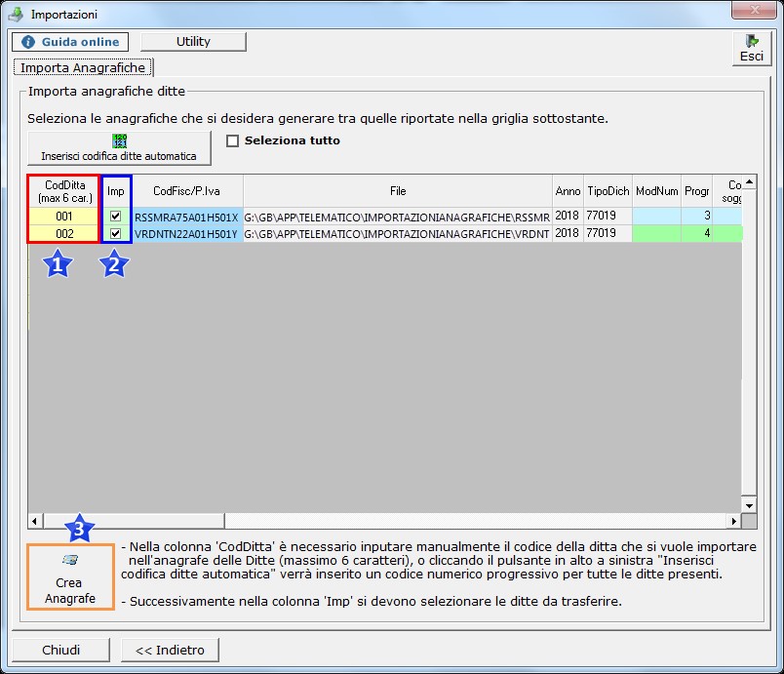784x674 pixels.
Task: Uncheck Imp checkbox for VRDNTN22A01H501Y row
Action: coord(115,233)
